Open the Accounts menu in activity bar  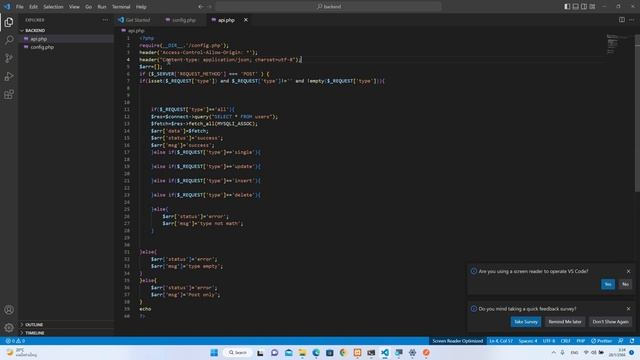pos(9,310)
